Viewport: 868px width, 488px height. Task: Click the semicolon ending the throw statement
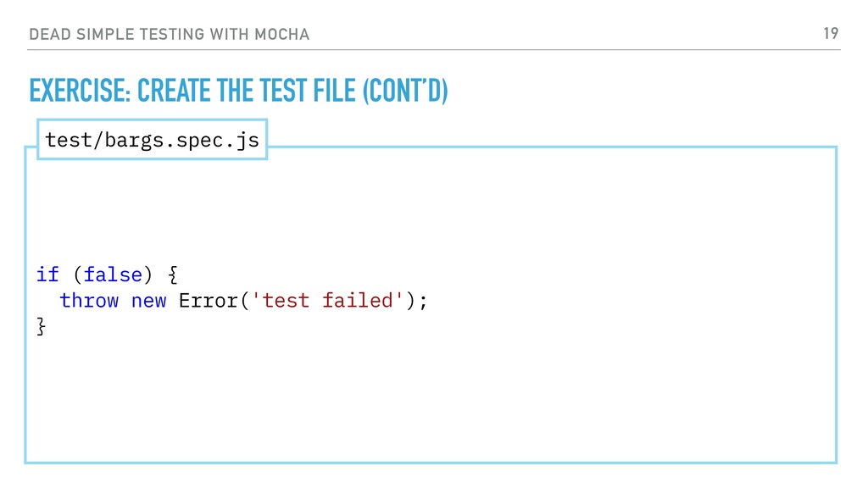(x=424, y=302)
